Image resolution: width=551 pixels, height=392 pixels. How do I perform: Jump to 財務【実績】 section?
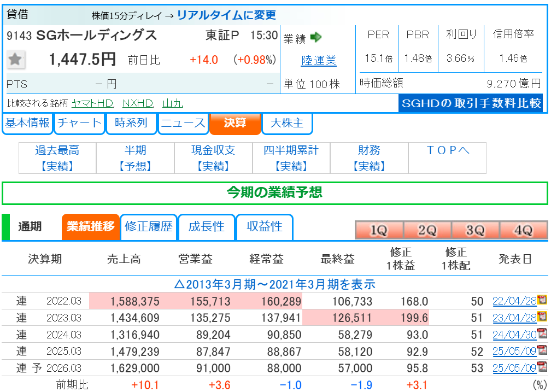(369, 158)
